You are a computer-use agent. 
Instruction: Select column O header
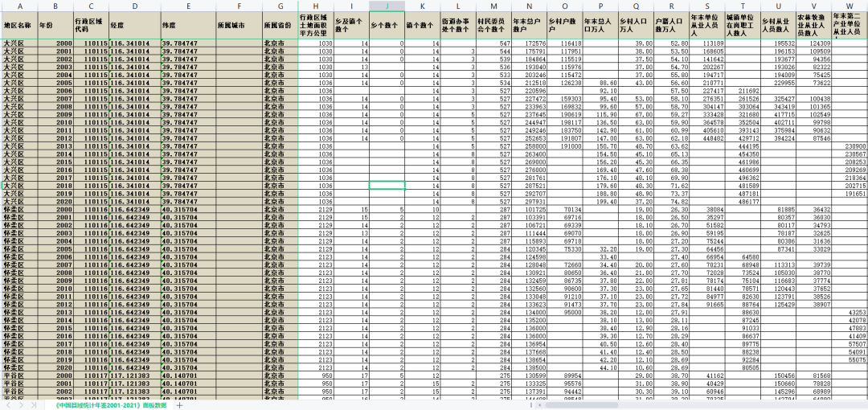tap(565, 6)
